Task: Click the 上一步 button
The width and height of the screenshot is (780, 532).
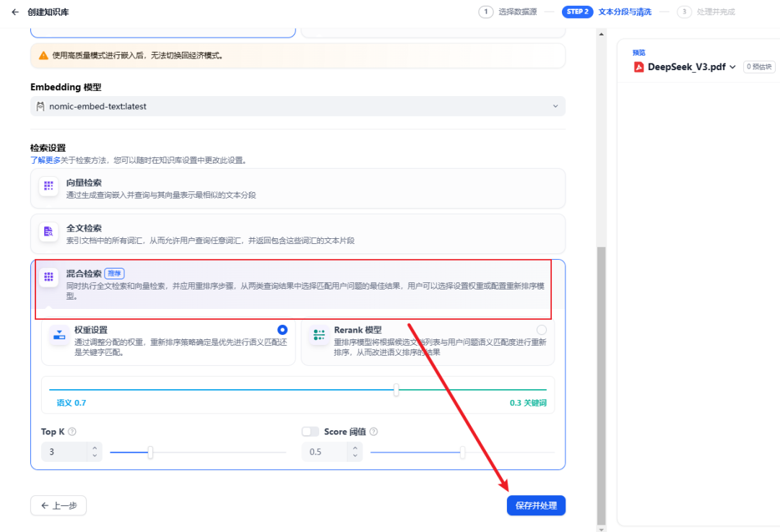Action: coord(58,505)
